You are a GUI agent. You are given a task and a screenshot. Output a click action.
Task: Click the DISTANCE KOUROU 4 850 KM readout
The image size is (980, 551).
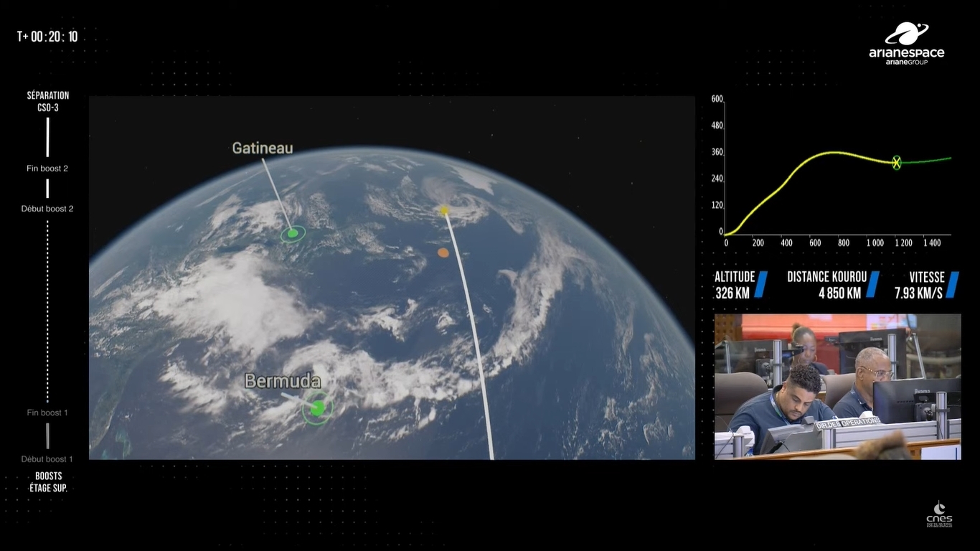pyautogui.click(x=833, y=285)
